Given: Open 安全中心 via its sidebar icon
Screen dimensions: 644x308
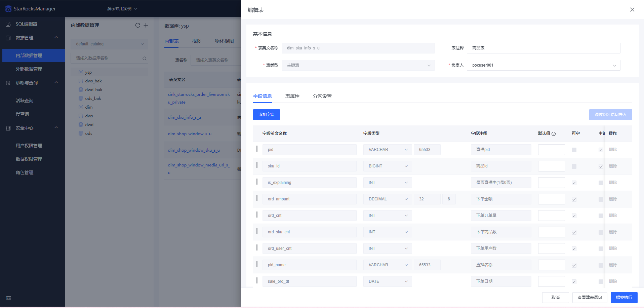Looking at the screenshot, I should click(7, 128).
